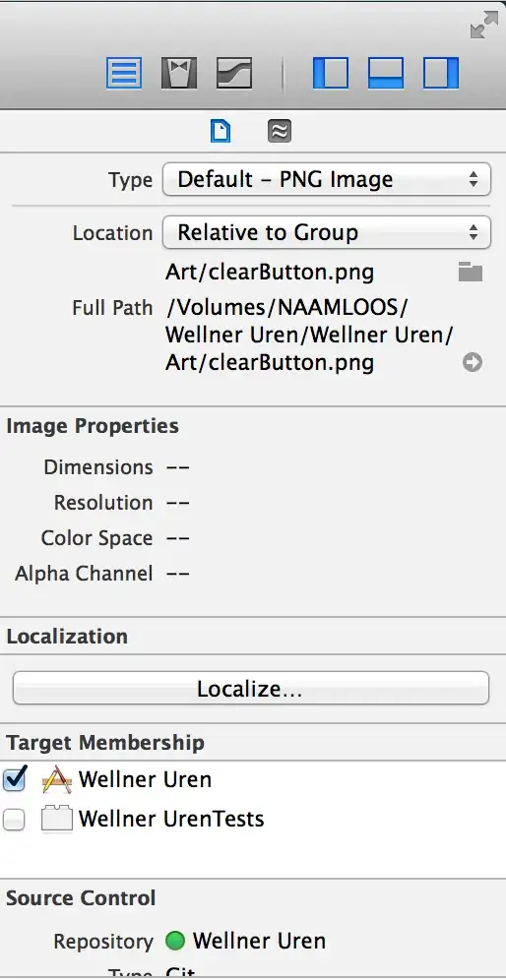This screenshot has width=506, height=980.
Task: Show the File inspector tab
Action: click(221, 131)
